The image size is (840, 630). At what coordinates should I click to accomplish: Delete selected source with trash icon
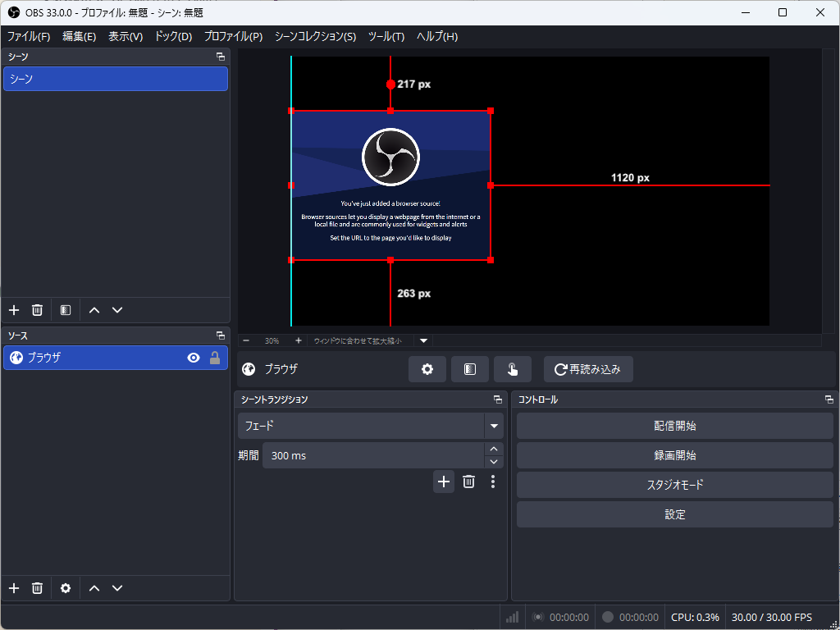click(37, 588)
